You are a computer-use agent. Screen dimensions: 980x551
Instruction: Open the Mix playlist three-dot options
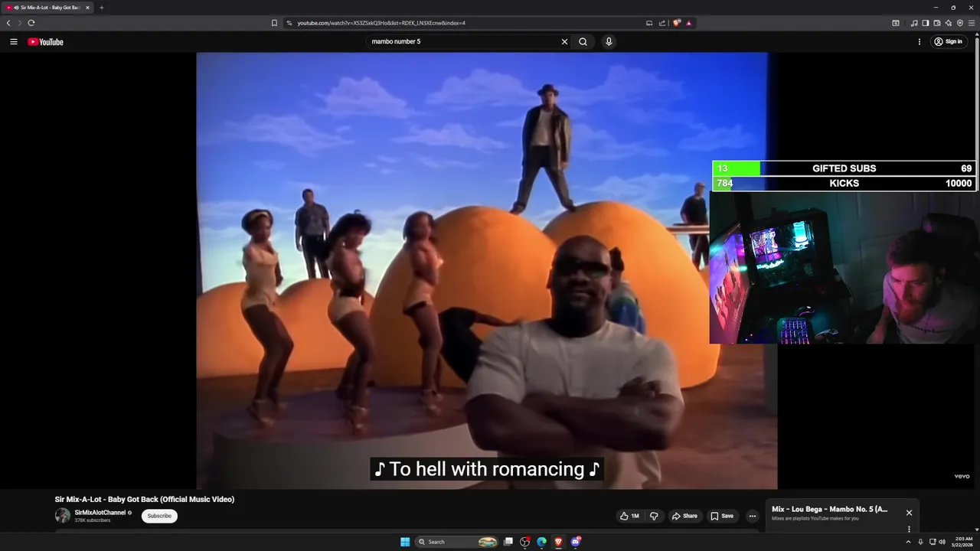point(909,529)
